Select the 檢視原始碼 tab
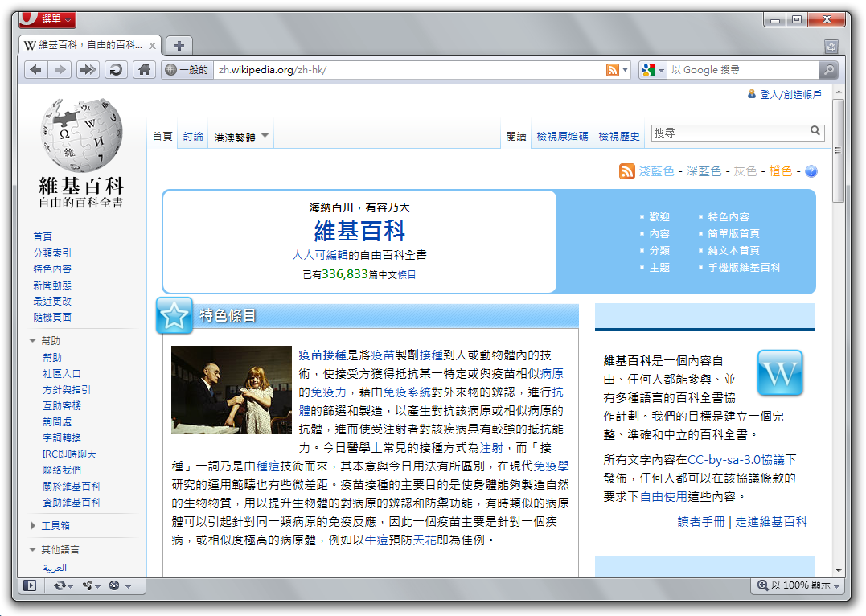 click(x=562, y=137)
